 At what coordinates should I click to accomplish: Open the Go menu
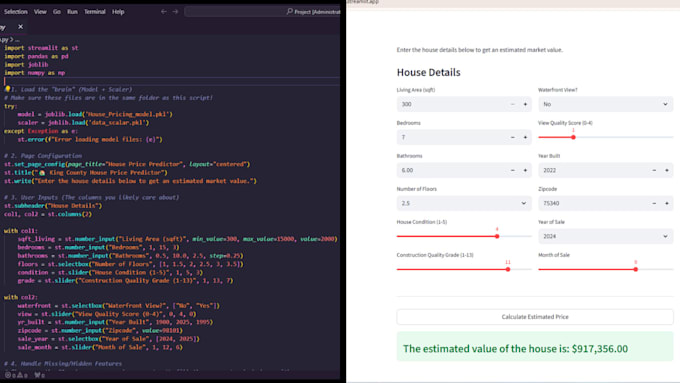point(57,12)
